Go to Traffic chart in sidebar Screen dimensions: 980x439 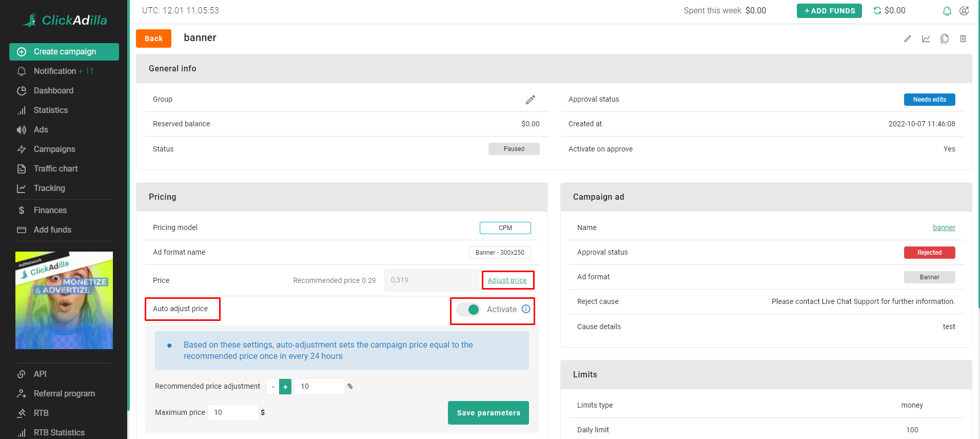pyautogui.click(x=55, y=168)
